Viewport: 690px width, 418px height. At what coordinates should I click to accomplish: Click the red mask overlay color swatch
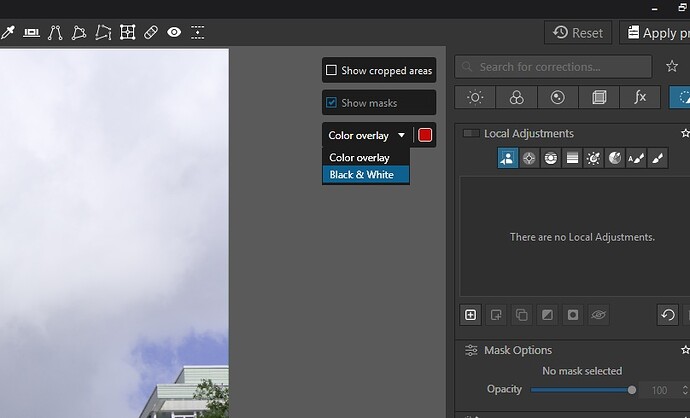[x=425, y=135]
